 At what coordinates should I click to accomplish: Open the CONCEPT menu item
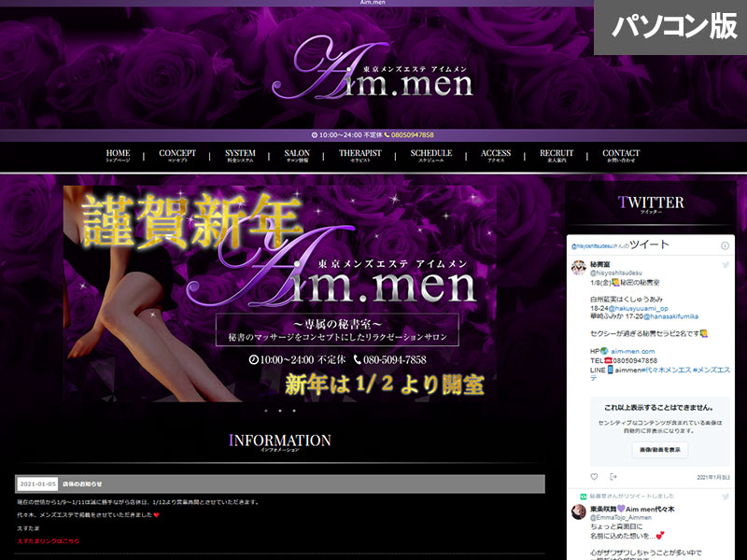(x=177, y=156)
